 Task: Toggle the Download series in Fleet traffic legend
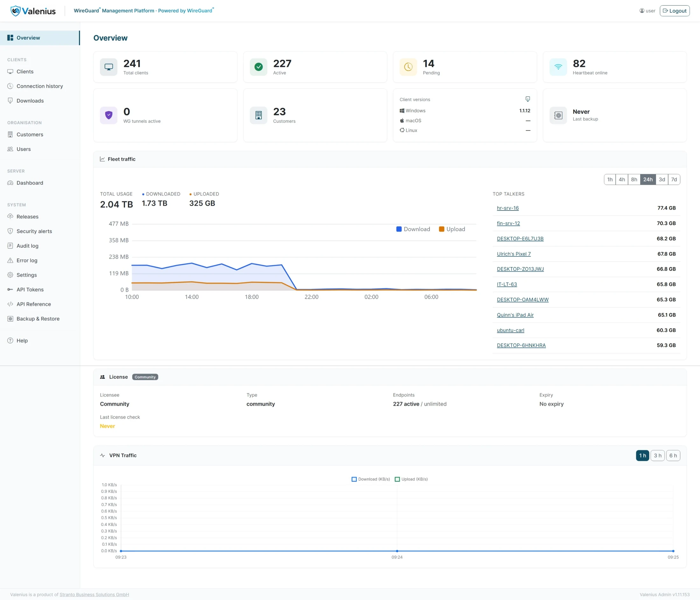pos(413,229)
